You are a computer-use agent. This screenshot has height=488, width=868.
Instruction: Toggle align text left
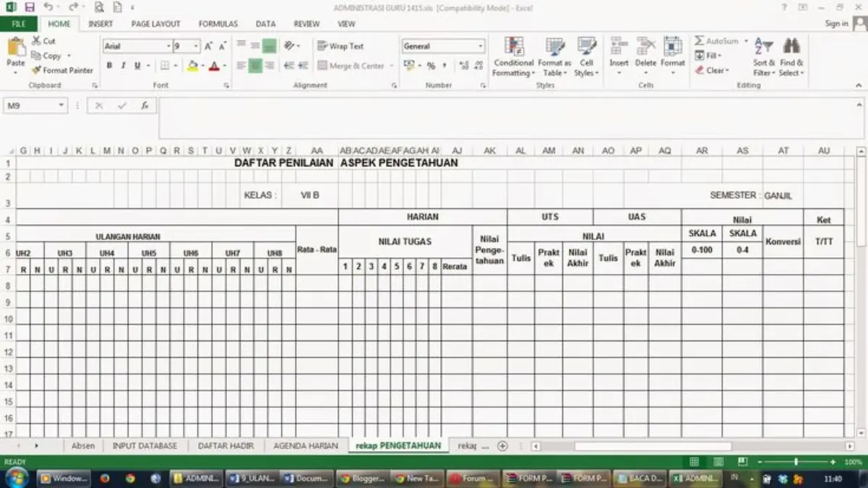pos(241,66)
